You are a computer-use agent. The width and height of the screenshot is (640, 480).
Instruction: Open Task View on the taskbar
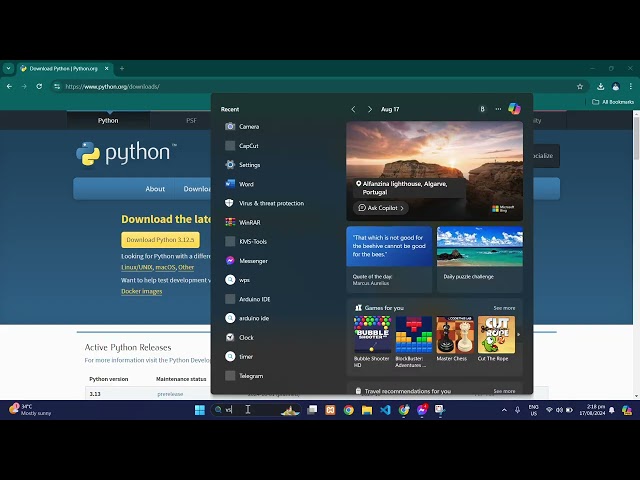pyautogui.click(x=312, y=410)
